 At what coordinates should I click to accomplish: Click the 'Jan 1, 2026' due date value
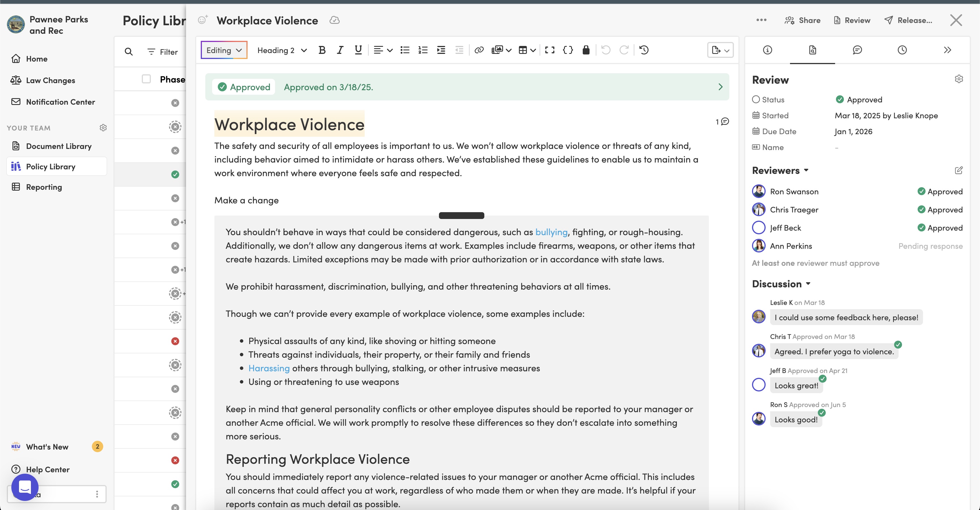[853, 131]
